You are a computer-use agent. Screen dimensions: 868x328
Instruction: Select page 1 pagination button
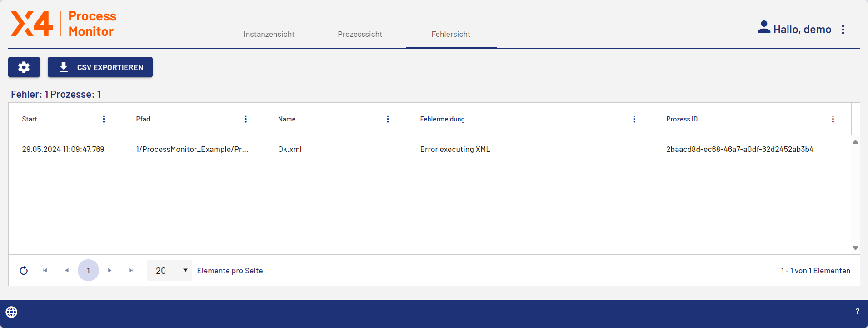[x=88, y=271]
